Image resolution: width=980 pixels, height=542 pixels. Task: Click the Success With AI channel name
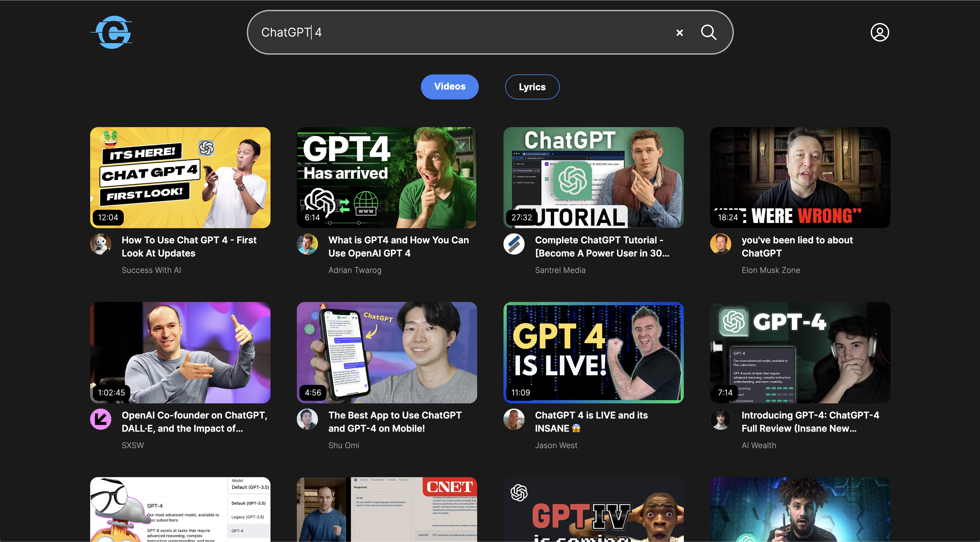click(151, 270)
